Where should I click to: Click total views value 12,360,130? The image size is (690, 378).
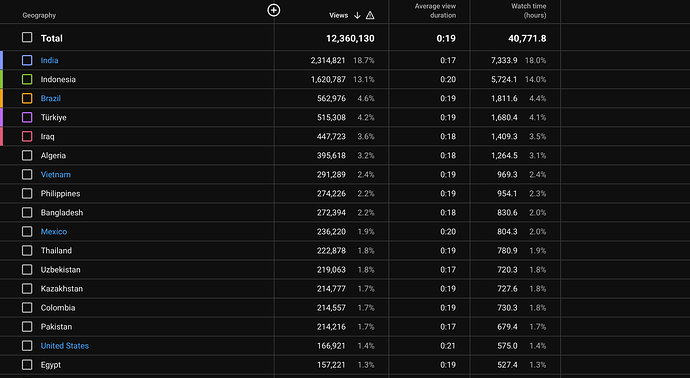(350, 38)
